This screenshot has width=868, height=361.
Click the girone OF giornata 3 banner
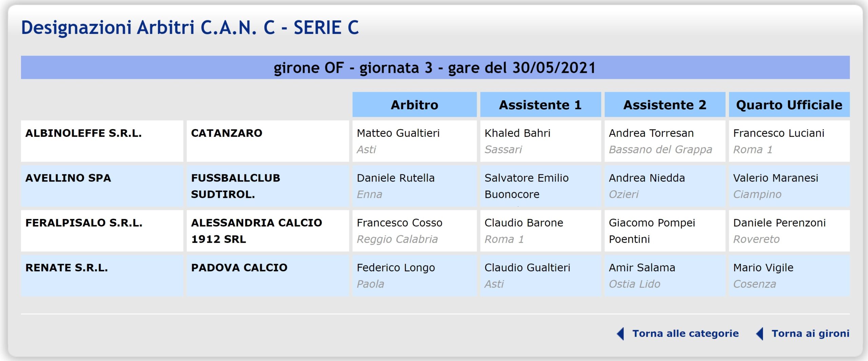[x=435, y=68]
